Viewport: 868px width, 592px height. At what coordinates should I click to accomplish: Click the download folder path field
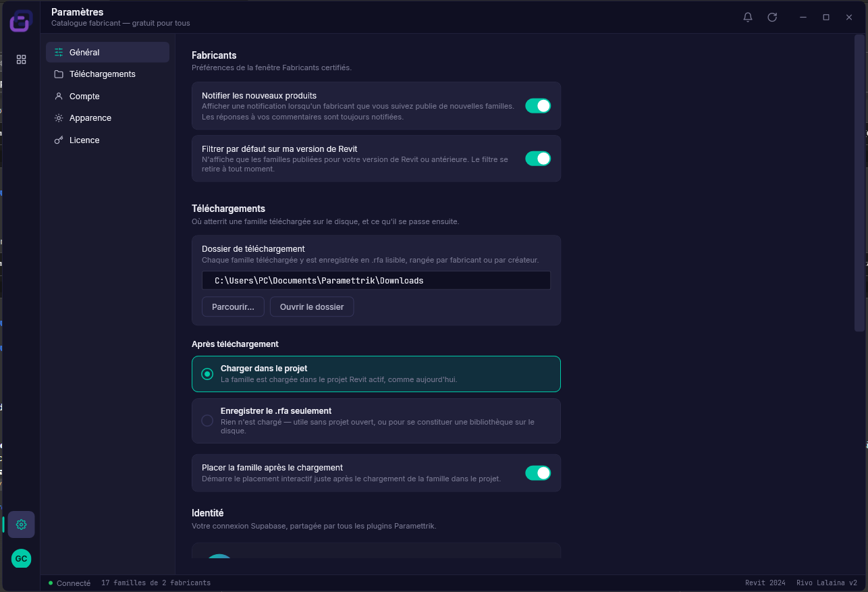coord(376,280)
